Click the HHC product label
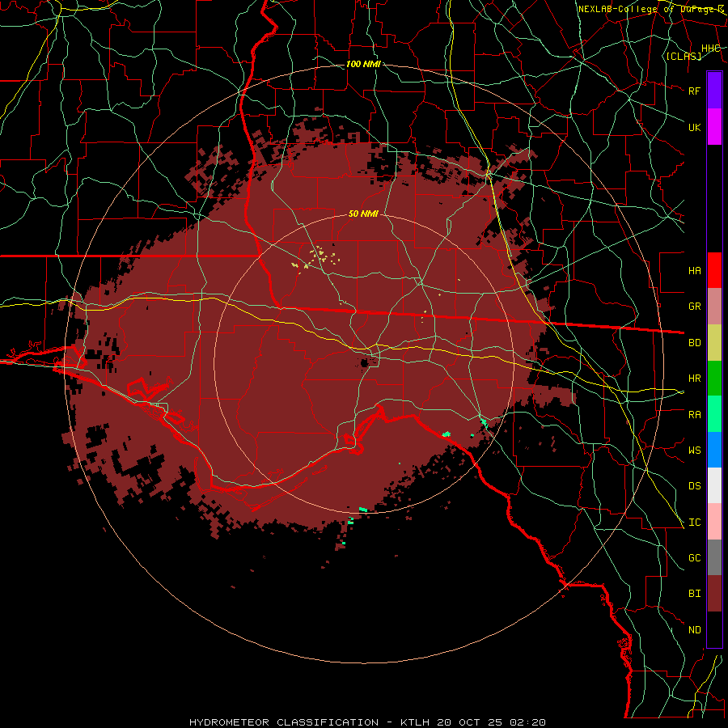Image resolution: width=728 pixels, height=728 pixels. point(711,49)
